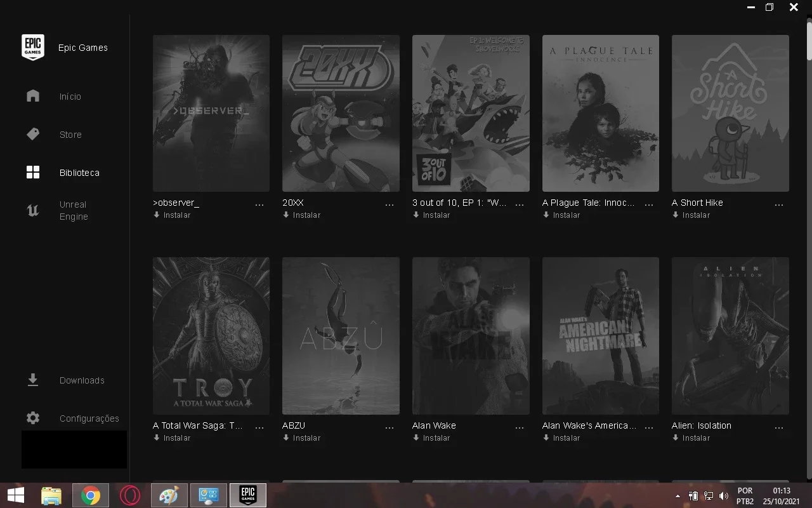
Task: Open the remote desktop app in the taskbar
Action: [x=208, y=495]
